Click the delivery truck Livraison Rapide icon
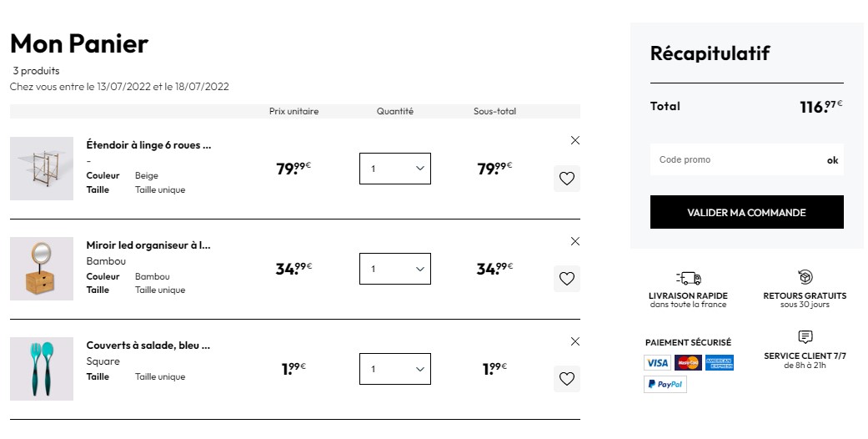 click(689, 278)
